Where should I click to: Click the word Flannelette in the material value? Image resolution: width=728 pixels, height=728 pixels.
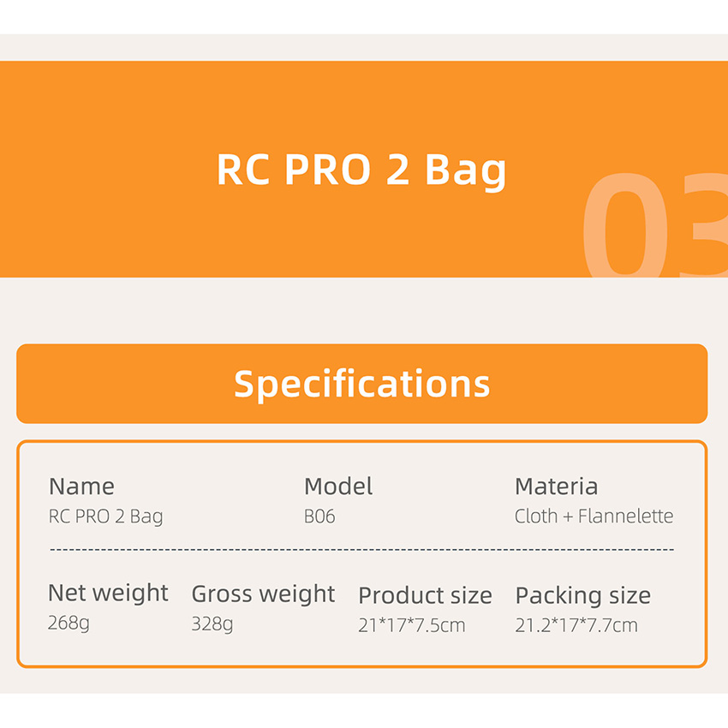click(625, 516)
